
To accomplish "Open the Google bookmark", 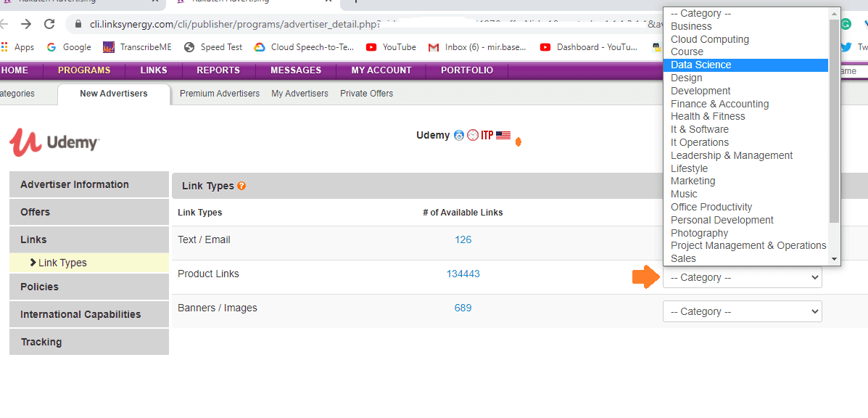I will click(69, 47).
